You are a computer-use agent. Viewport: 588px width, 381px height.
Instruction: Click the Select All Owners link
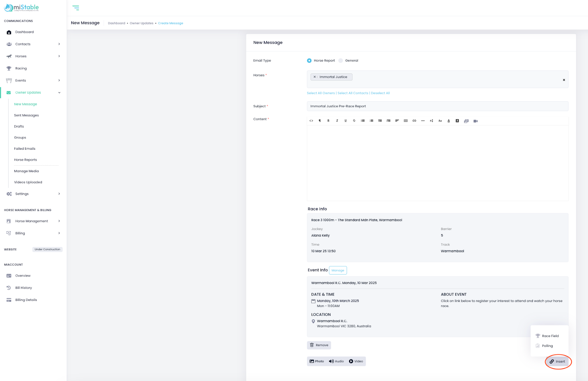tap(321, 93)
